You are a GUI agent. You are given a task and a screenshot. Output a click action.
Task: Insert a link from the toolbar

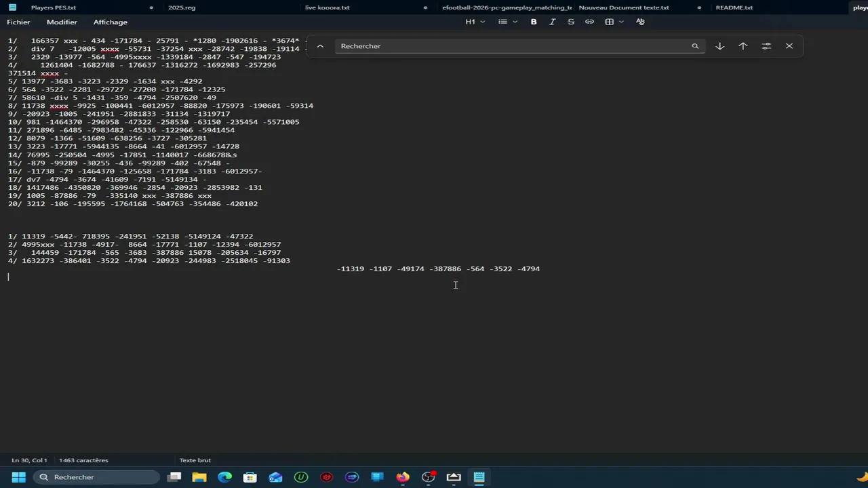pyautogui.click(x=589, y=22)
